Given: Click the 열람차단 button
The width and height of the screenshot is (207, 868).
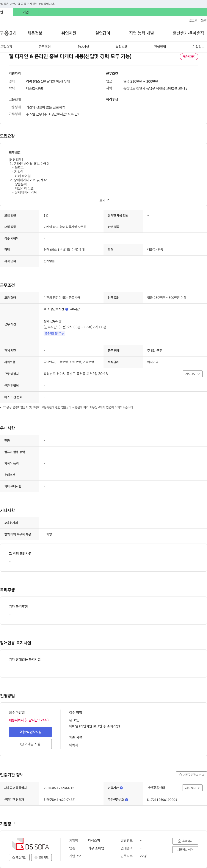Looking at the screenshot, I should [42, 857].
